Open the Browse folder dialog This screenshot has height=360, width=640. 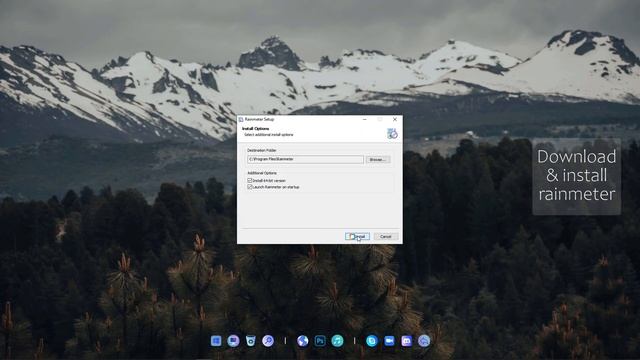[378, 160]
